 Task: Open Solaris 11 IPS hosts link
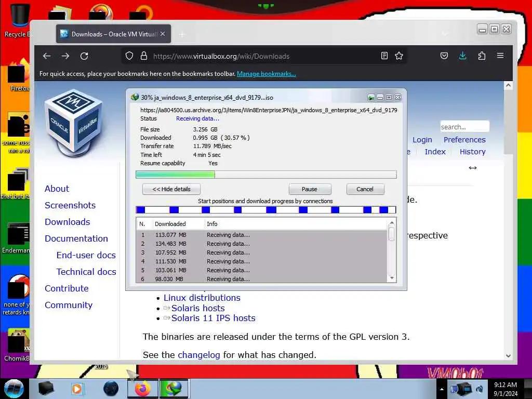point(213,318)
